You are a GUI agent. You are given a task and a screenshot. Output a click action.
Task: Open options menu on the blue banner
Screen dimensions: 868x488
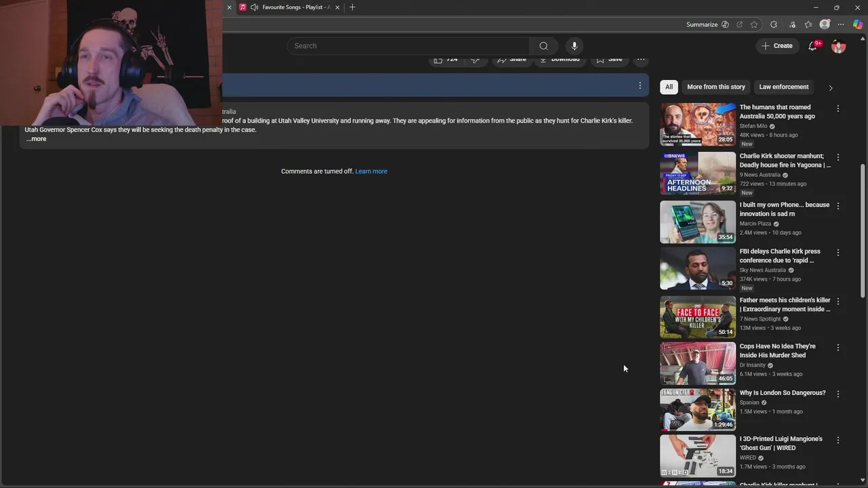pos(639,85)
